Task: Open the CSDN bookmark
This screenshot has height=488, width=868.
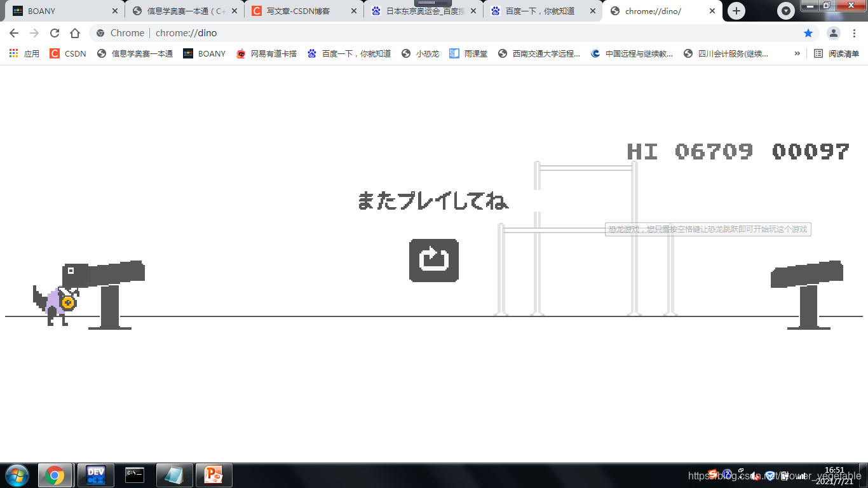Action: [x=68, y=53]
